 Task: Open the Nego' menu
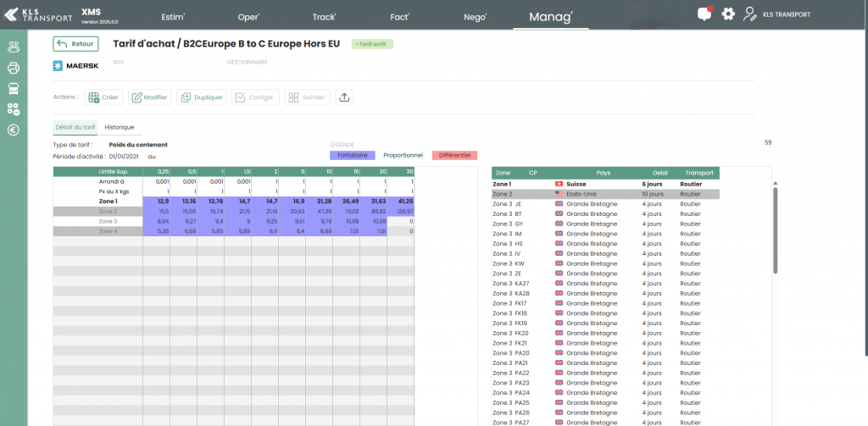475,17
